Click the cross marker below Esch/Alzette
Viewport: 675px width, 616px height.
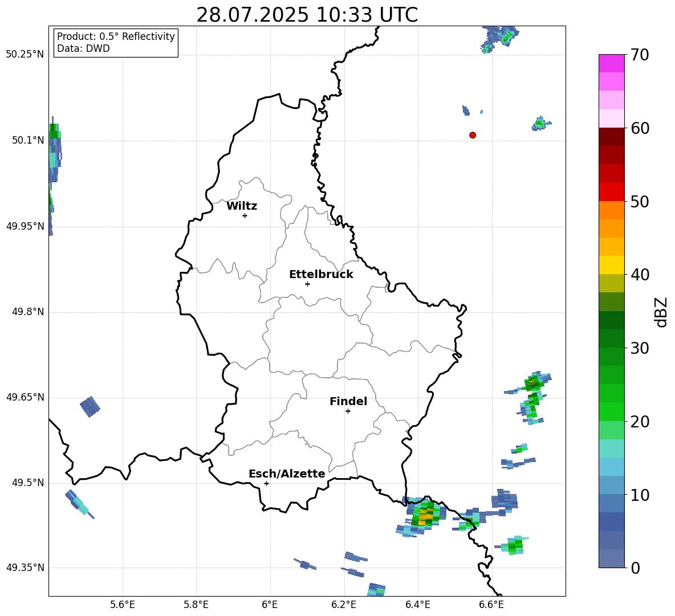coord(266,483)
